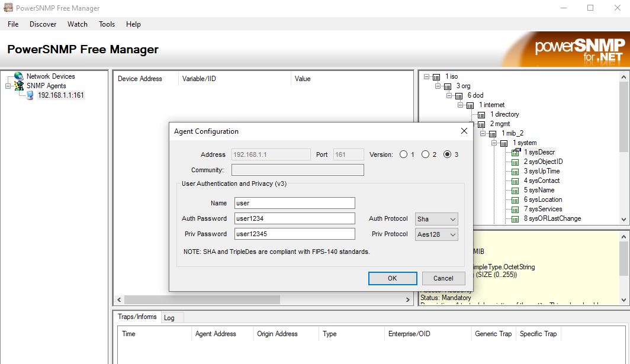Select the 192.168.1.1:161 agent entry

click(60, 95)
